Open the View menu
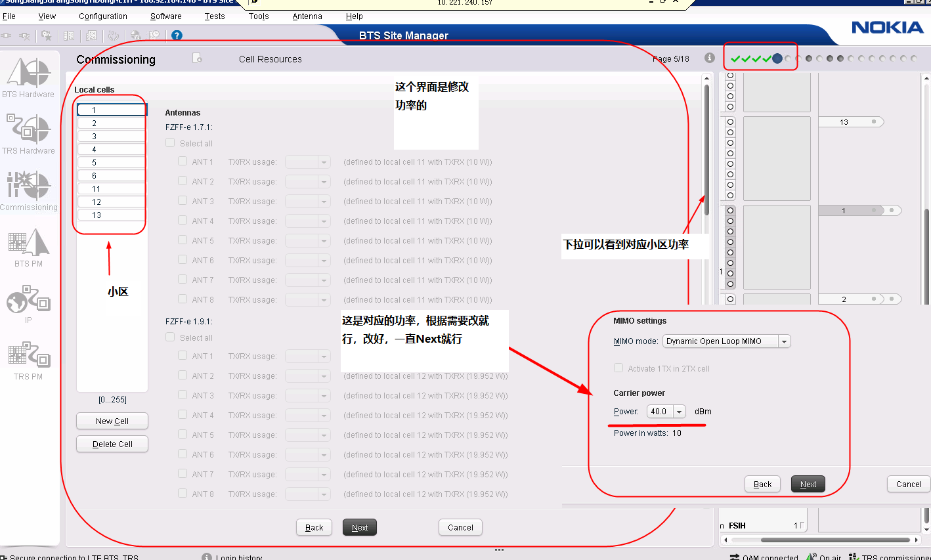Viewport: 931px width, 560px height. (47, 16)
